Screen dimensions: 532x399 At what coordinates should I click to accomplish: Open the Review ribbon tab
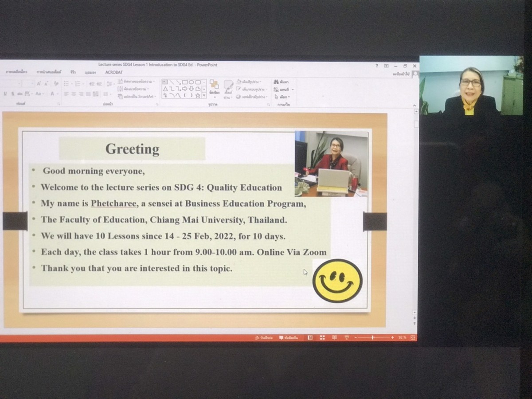(x=73, y=71)
